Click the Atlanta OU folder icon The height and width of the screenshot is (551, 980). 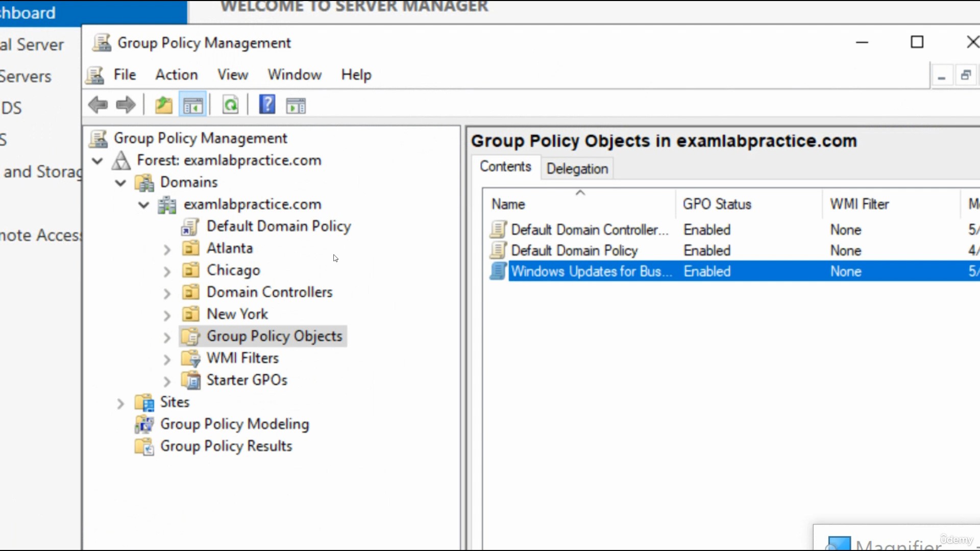pos(190,248)
